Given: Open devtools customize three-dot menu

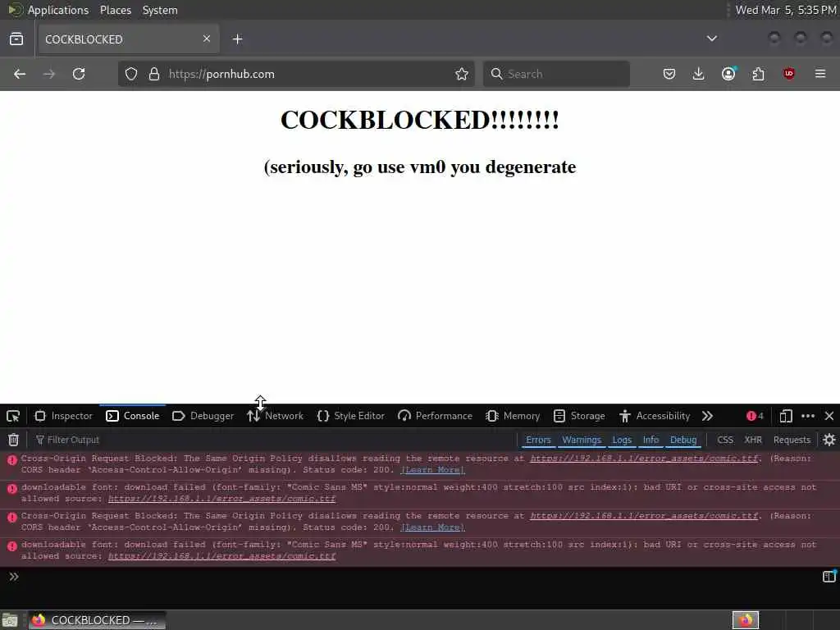Looking at the screenshot, I should point(808,416).
